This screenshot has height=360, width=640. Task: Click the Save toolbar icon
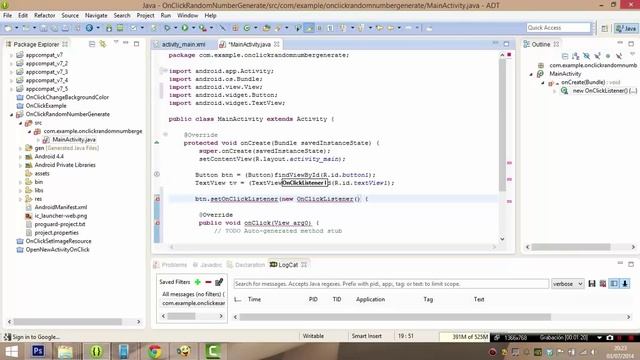point(43,28)
